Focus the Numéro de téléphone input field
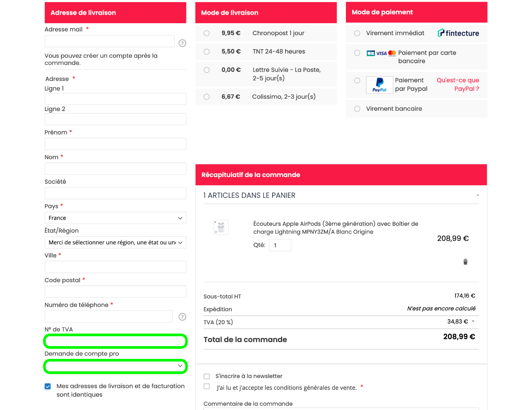Image resolution: width=532 pixels, height=410 pixels. point(109,316)
